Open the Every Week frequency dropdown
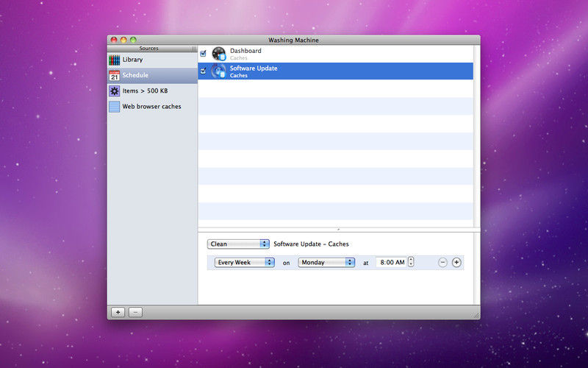This screenshot has width=588, height=368. tap(245, 263)
